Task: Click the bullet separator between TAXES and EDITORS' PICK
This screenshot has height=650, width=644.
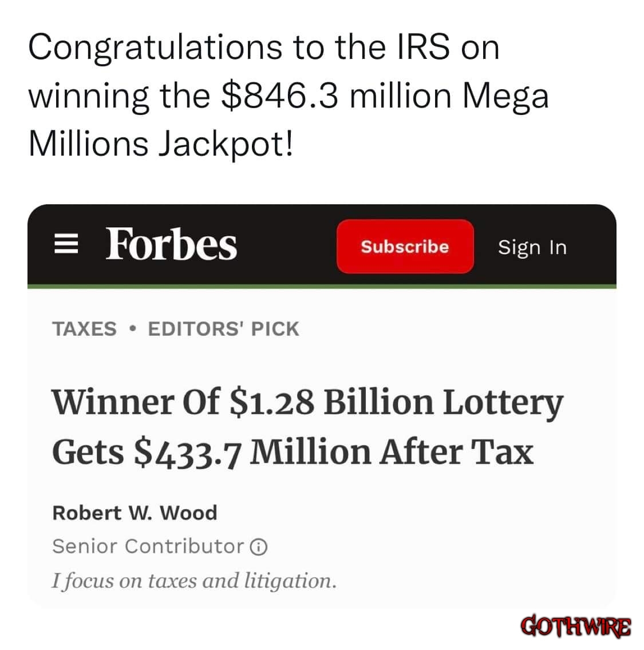Action: pyautogui.click(x=132, y=330)
